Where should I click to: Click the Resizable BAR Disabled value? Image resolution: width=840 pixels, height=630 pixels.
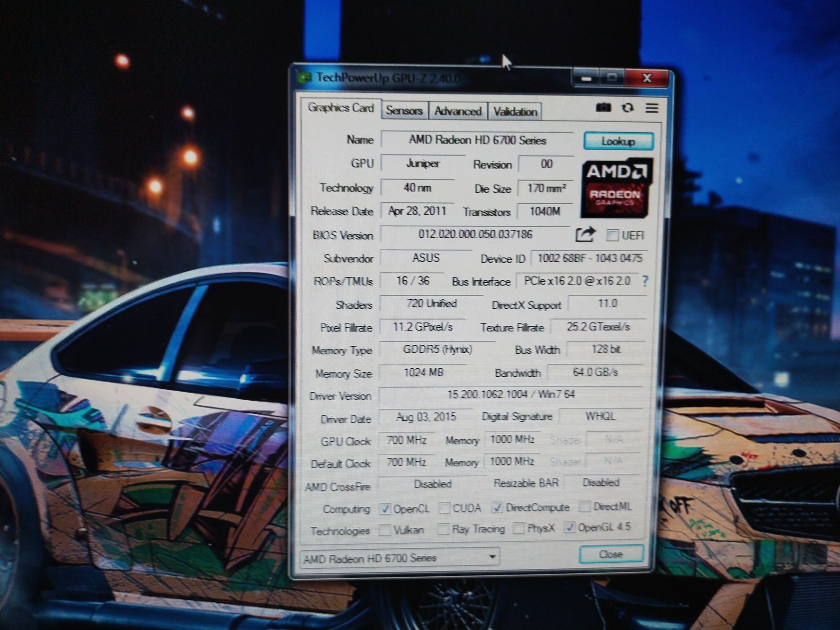[x=601, y=483]
